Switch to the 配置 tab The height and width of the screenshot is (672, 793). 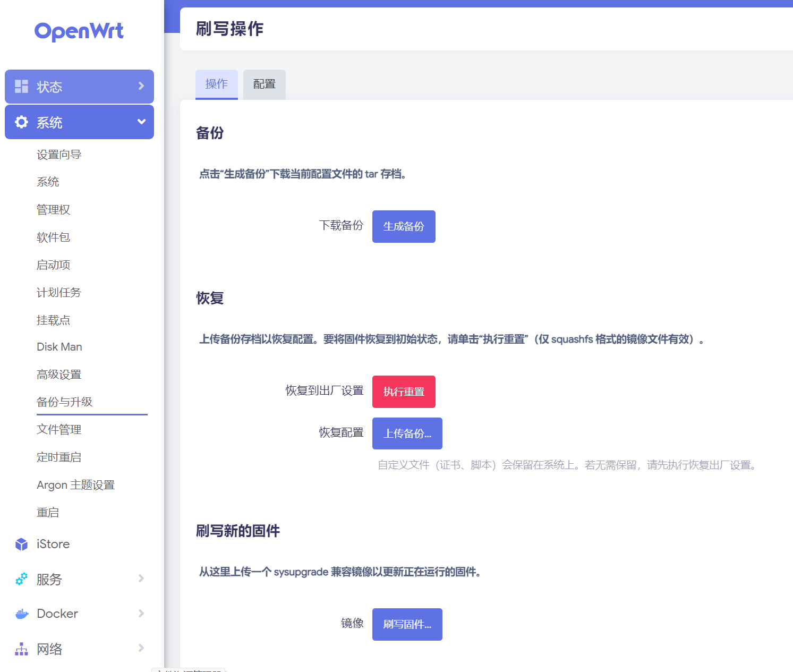tap(265, 84)
